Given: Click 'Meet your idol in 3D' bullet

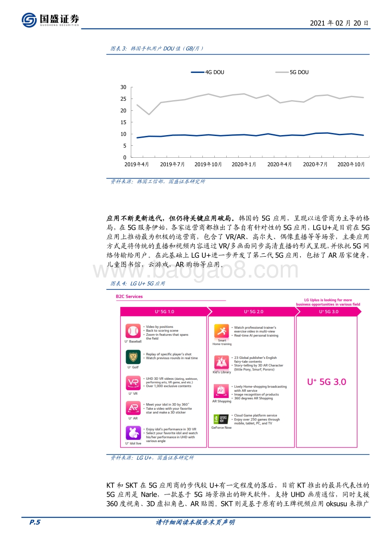Looking at the screenshot, I should (x=166, y=404).
